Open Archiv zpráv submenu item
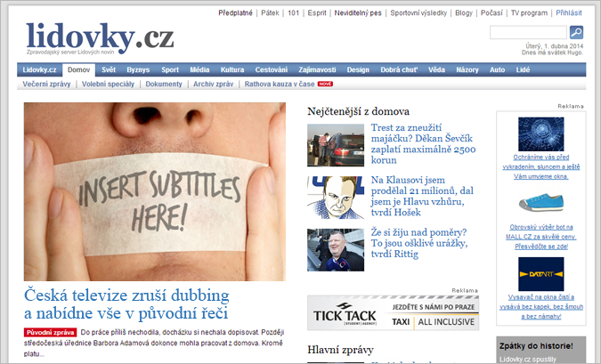This screenshot has width=601, height=364. tap(213, 84)
